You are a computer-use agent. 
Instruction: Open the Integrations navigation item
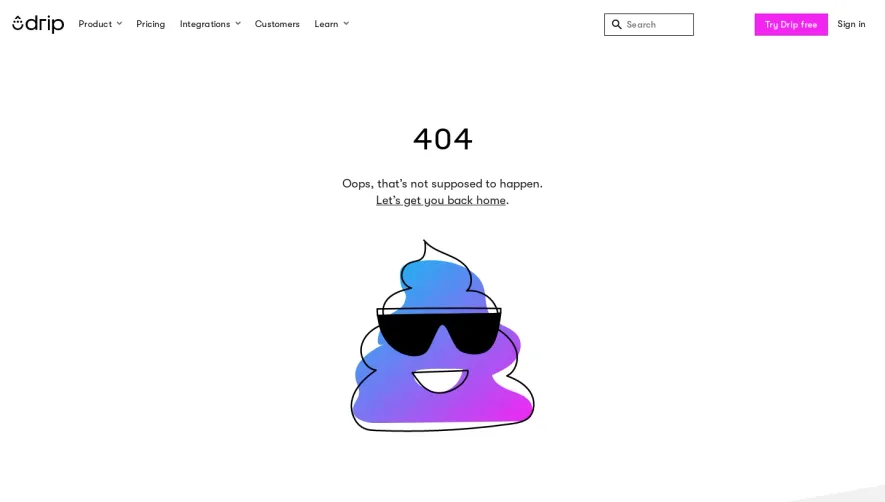click(x=205, y=24)
